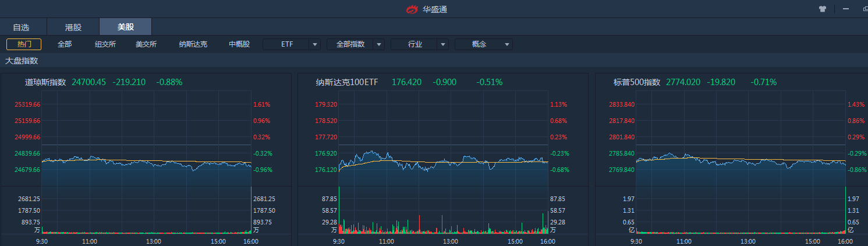Show the 中概股 list
The width and height of the screenshot is (868, 246).
coord(239,44)
